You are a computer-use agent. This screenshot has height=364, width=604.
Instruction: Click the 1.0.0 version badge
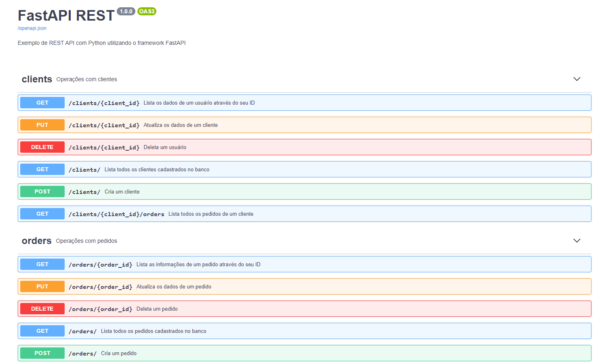click(126, 11)
